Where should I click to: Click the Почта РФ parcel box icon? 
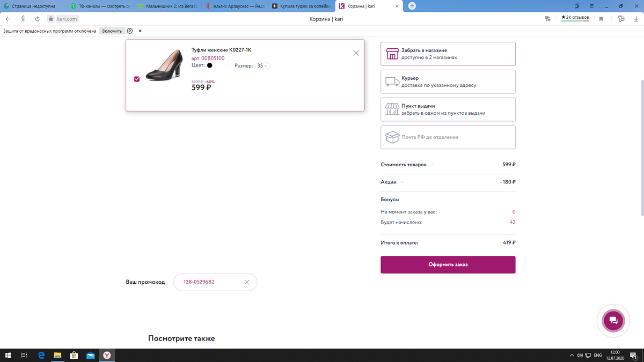(x=391, y=137)
